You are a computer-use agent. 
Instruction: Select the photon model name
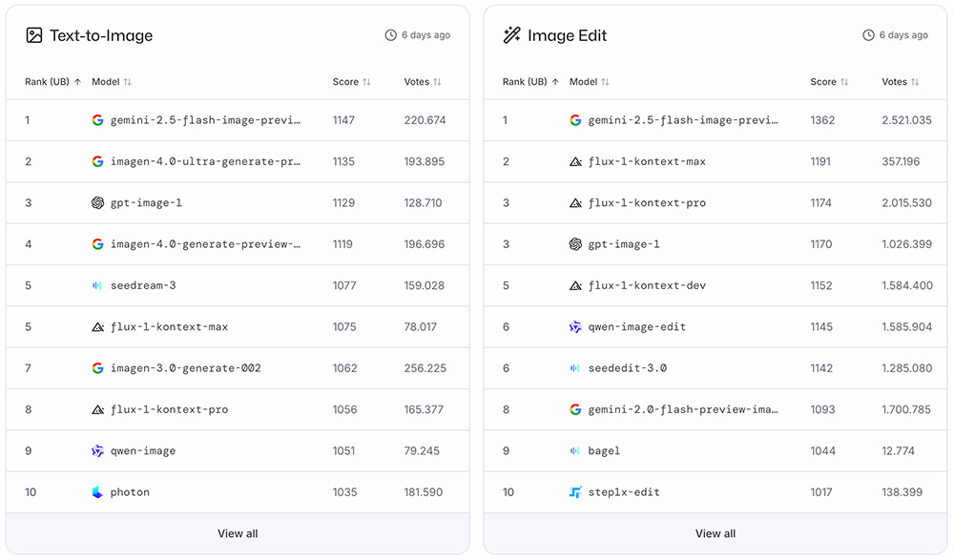[x=130, y=492]
